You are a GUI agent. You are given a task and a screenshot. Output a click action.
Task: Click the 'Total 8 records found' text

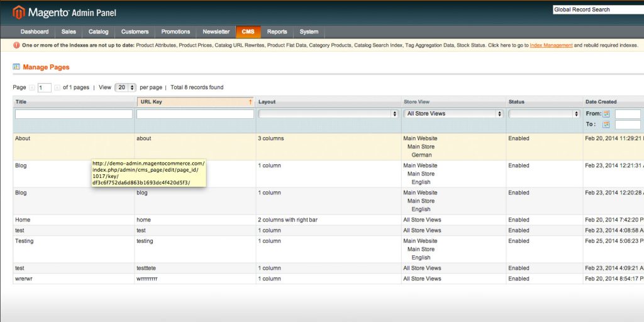click(x=197, y=87)
